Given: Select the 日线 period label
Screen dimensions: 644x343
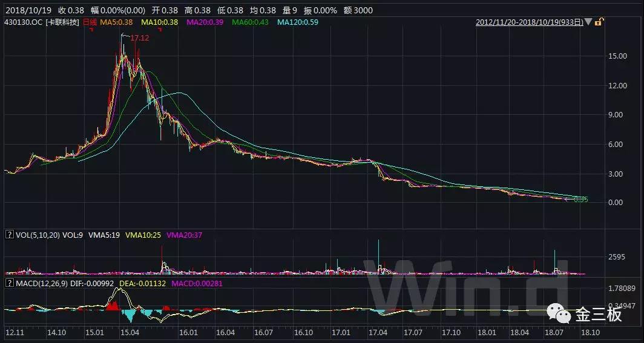Looking at the screenshot, I should 90,22.
